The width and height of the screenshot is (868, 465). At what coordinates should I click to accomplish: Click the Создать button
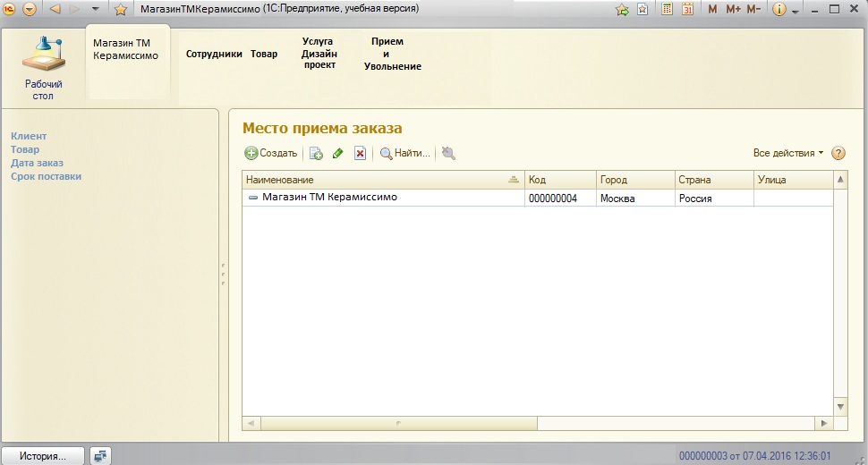(x=271, y=153)
